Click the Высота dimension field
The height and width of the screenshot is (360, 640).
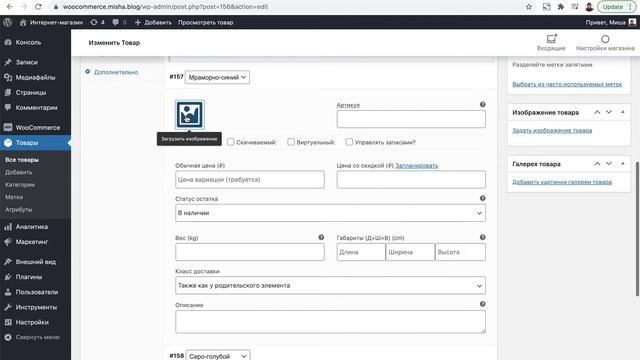(x=460, y=252)
